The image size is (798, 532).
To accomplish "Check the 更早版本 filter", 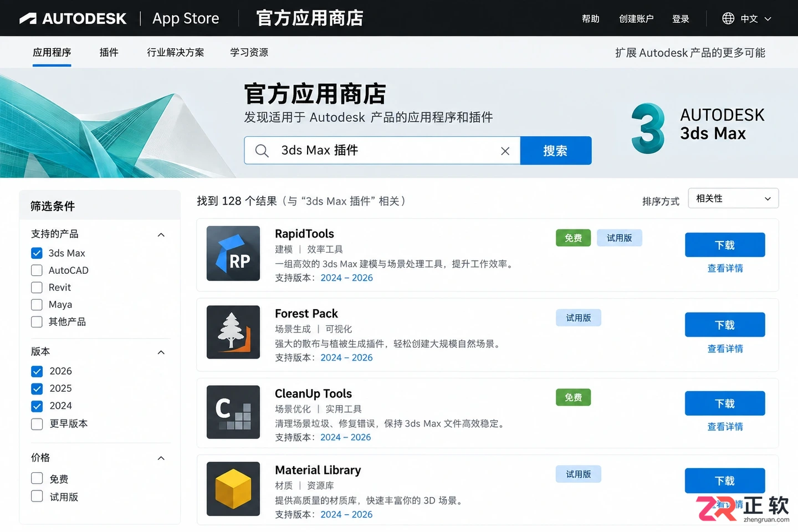I will coord(37,424).
